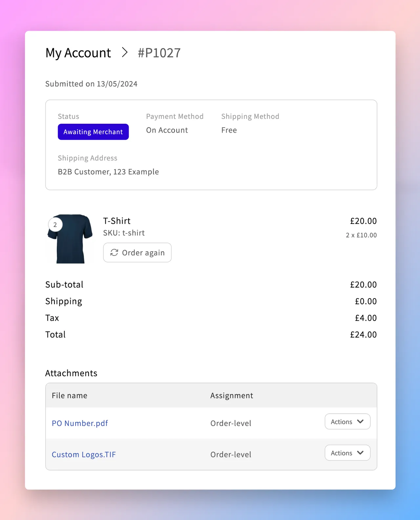This screenshot has width=420, height=520.
Task: Navigate to My Account
Action: [78, 53]
